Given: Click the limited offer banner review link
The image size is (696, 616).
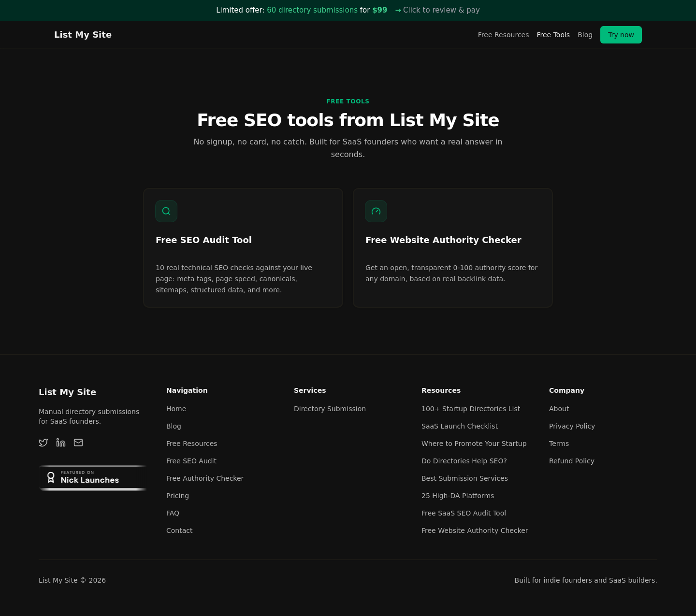Looking at the screenshot, I should pos(437,10).
